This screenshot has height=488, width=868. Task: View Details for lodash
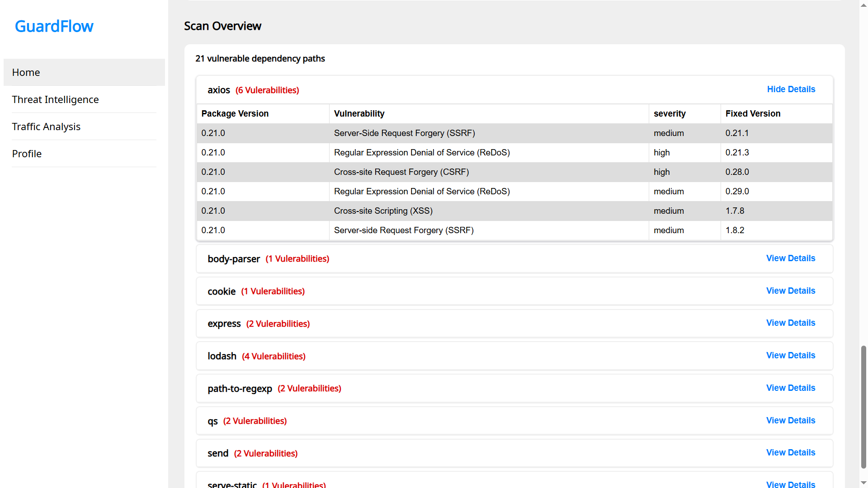pyautogui.click(x=790, y=355)
